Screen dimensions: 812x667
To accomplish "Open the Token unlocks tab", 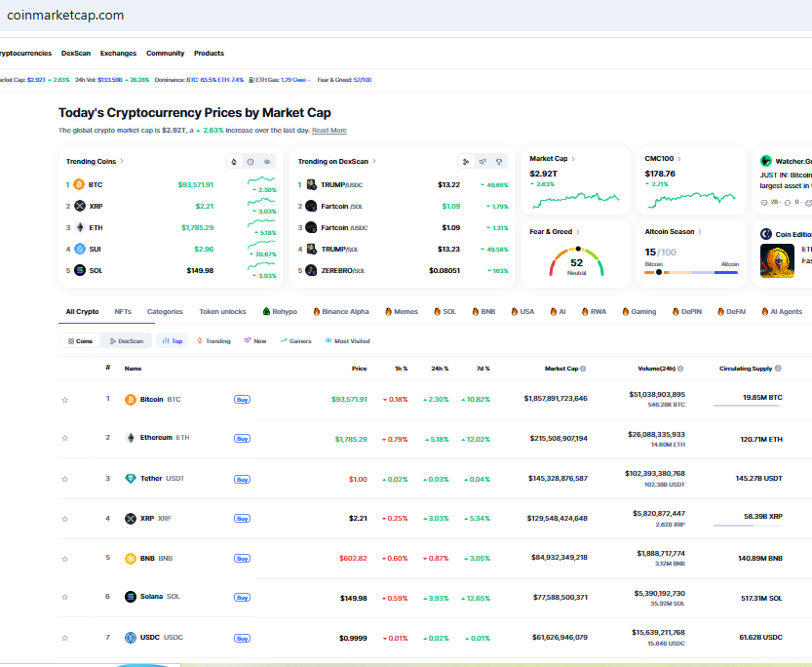I will tap(222, 312).
